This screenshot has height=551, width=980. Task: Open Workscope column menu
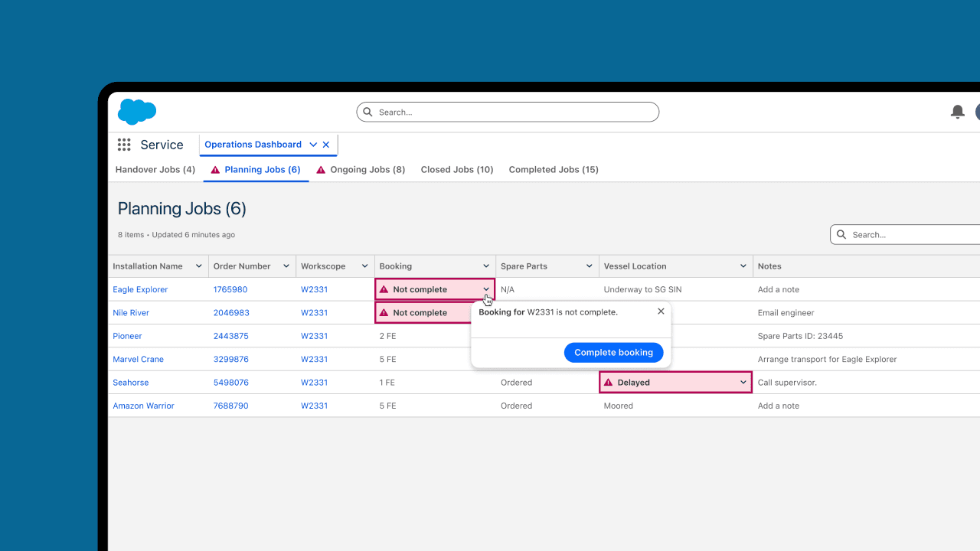364,266
